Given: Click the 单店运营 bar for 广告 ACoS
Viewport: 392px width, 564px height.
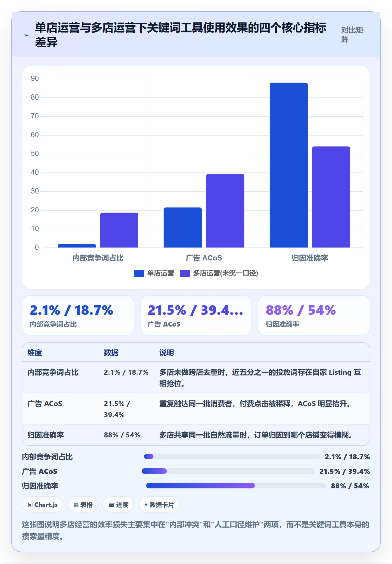Looking at the screenshot, I should pos(183,227).
